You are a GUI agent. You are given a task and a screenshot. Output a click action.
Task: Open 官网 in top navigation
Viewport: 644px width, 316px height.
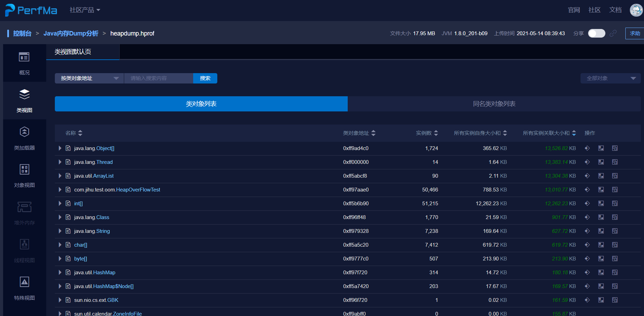coord(574,10)
